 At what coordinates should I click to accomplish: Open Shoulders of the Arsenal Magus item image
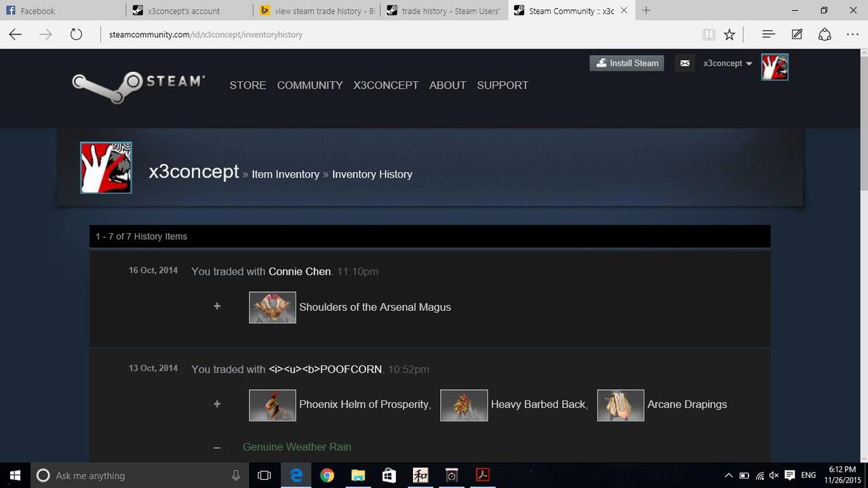coord(273,307)
